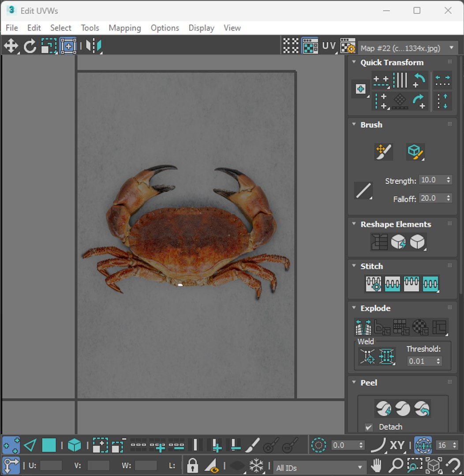Image resolution: width=464 pixels, height=476 pixels.
Task: Click the checker texture settings icon
Action: 348,46
